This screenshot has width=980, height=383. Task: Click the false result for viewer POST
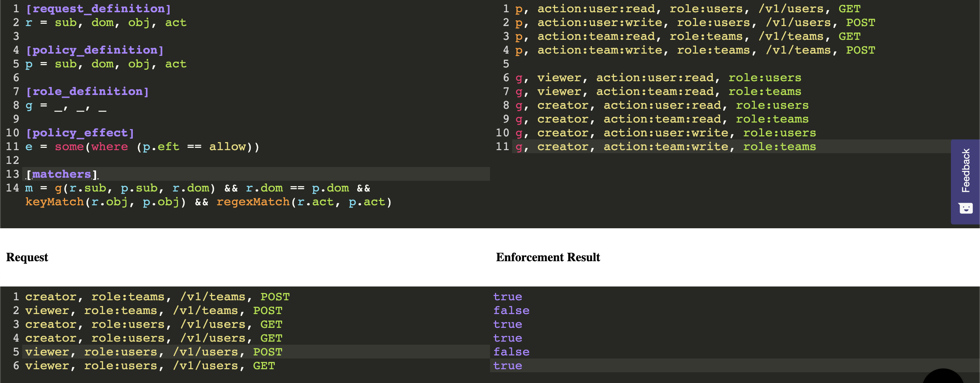pyautogui.click(x=511, y=352)
